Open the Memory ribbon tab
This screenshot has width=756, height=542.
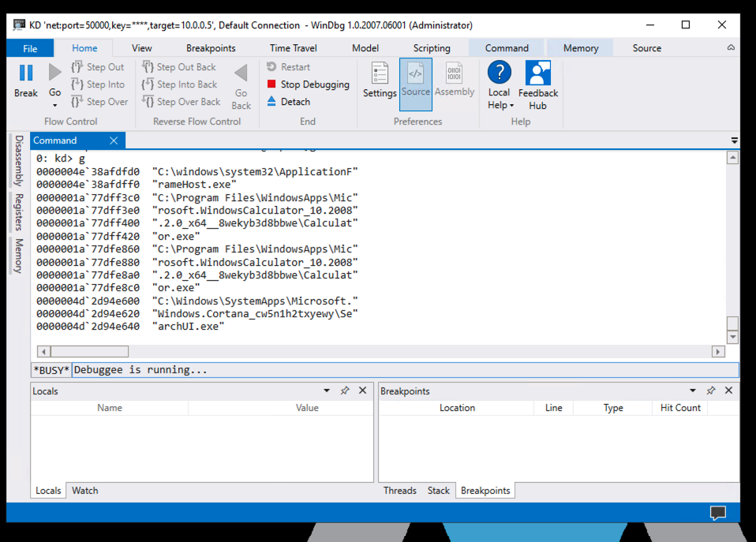(581, 48)
